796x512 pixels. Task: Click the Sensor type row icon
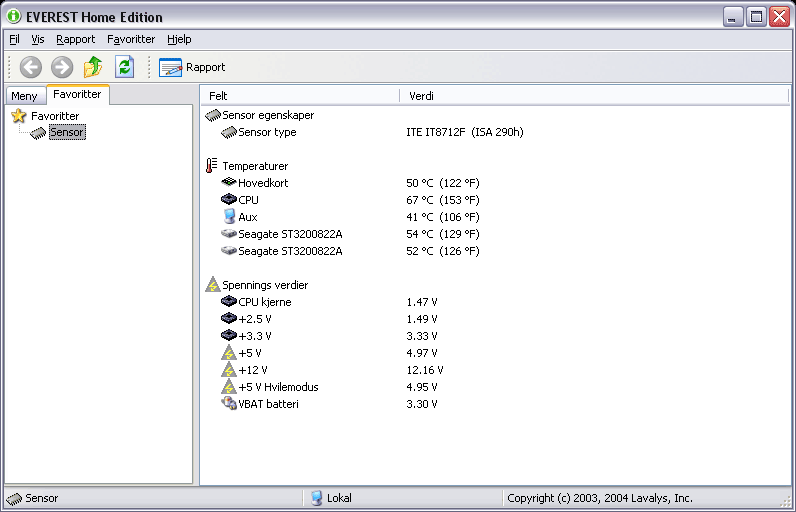229,132
